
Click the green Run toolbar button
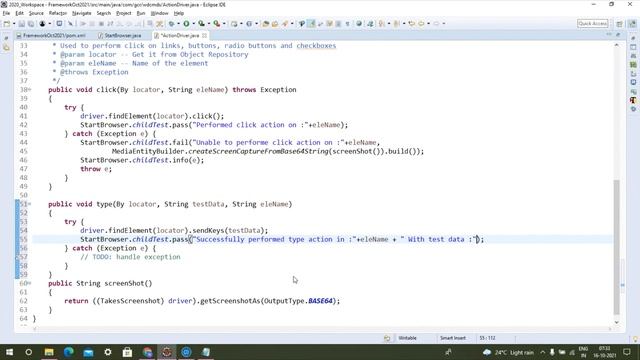pyautogui.click(x=186, y=24)
